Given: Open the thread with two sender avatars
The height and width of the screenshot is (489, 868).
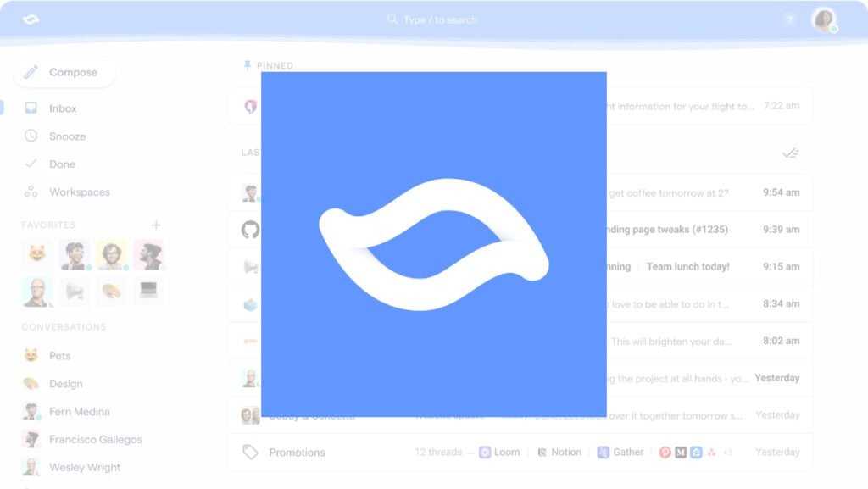Looking at the screenshot, I should [251, 415].
